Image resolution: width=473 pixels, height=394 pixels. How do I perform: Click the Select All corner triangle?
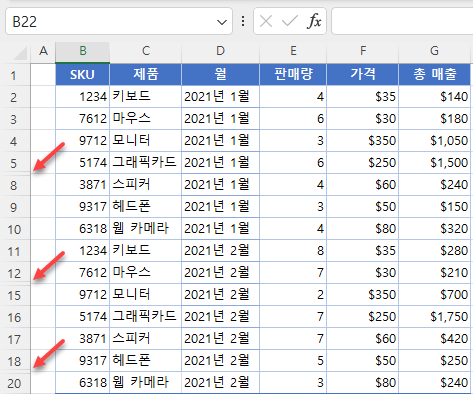(x=20, y=53)
